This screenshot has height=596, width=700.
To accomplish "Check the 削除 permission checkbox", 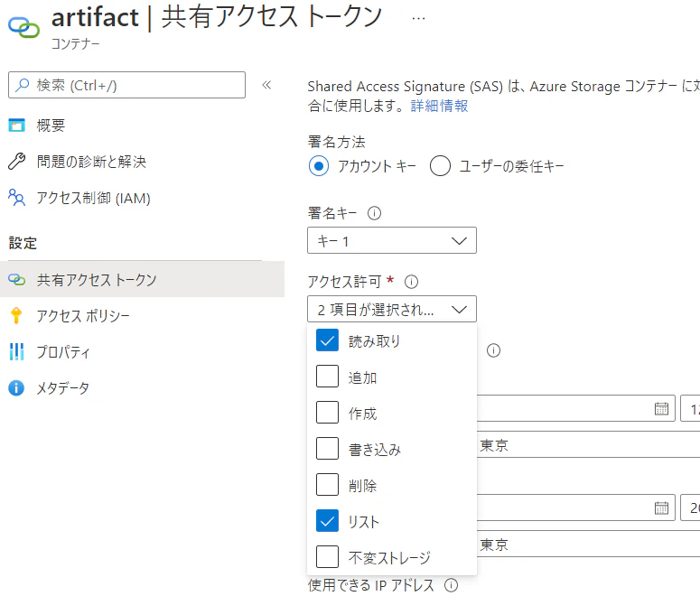I will 327,484.
